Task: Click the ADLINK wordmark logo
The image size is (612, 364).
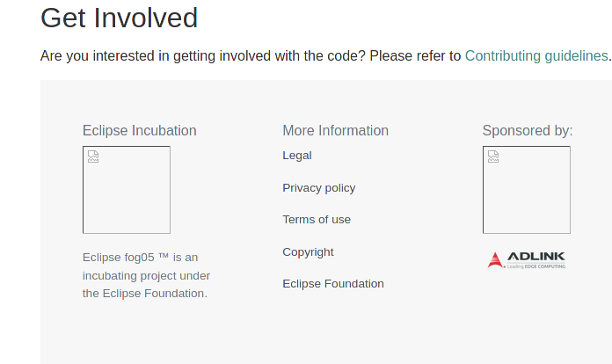Action: tap(536, 256)
